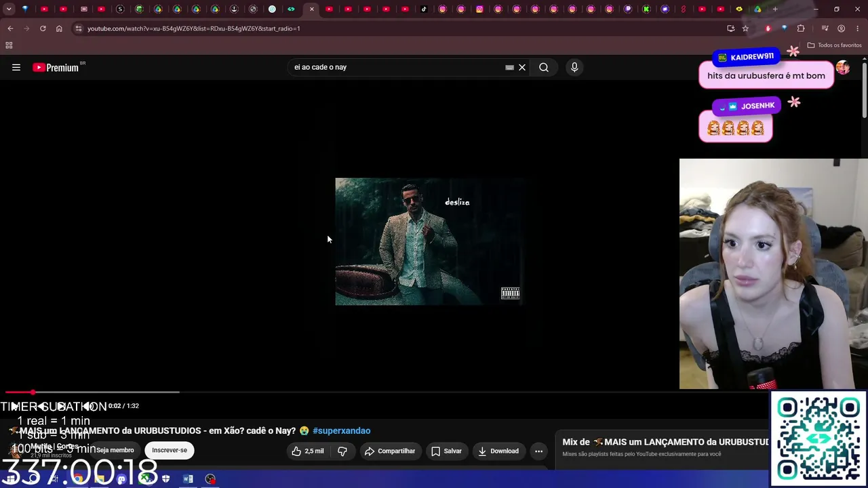Screen dimensions: 868x488
Task: Go back in browser history
Action: 10,28
